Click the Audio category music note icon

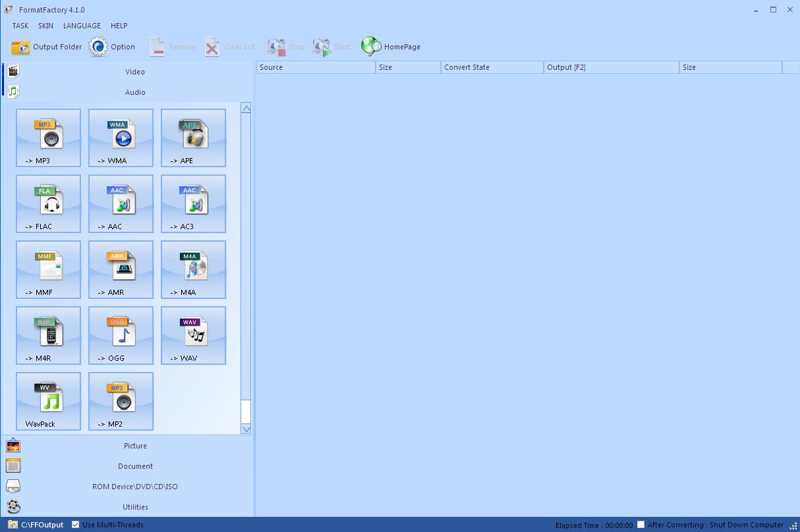13,92
